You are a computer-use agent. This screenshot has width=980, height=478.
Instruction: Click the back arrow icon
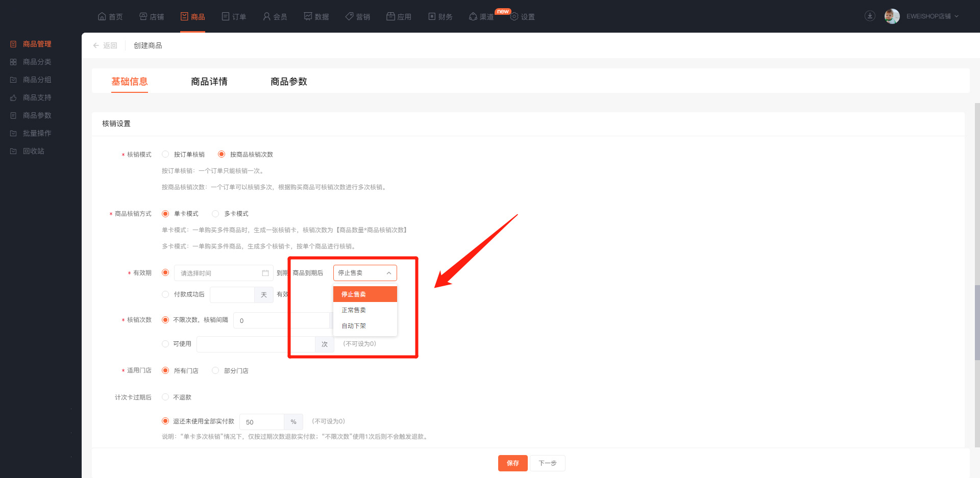(x=96, y=45)
